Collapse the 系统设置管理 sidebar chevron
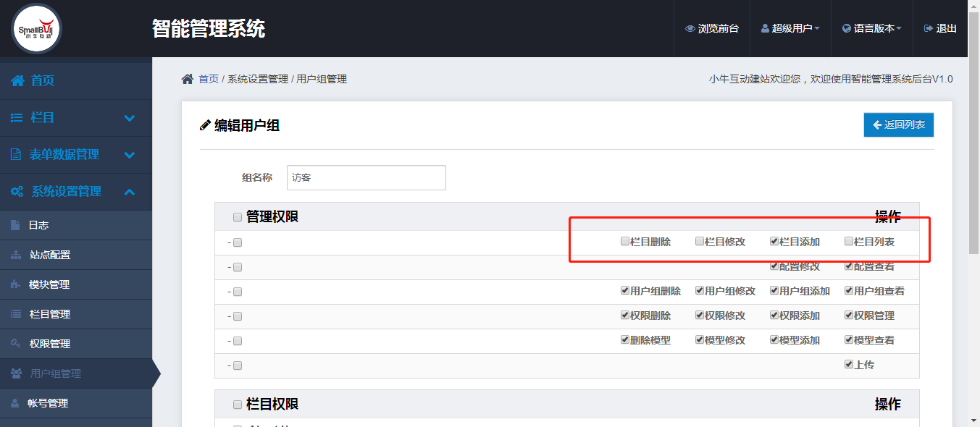This screenshot has width=980, height=427. 130,192
